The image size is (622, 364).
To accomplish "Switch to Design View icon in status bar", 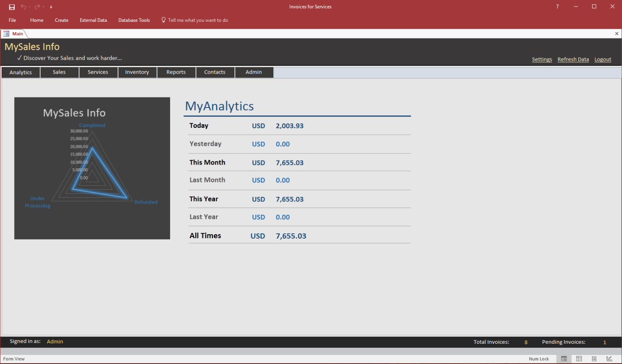I will point(609,359).
